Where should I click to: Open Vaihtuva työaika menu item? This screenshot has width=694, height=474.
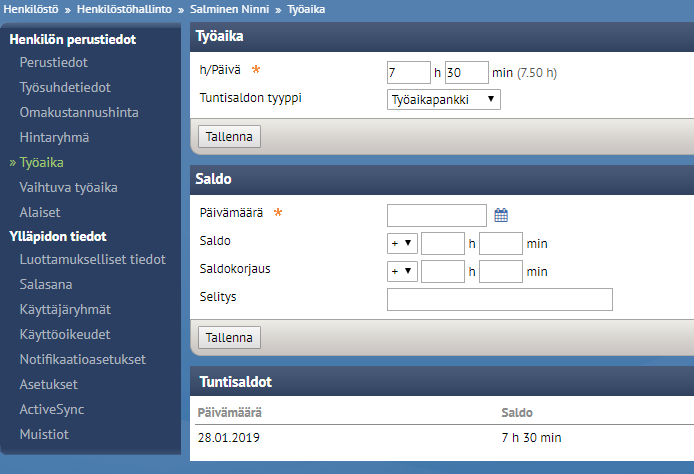coord(69,187)
